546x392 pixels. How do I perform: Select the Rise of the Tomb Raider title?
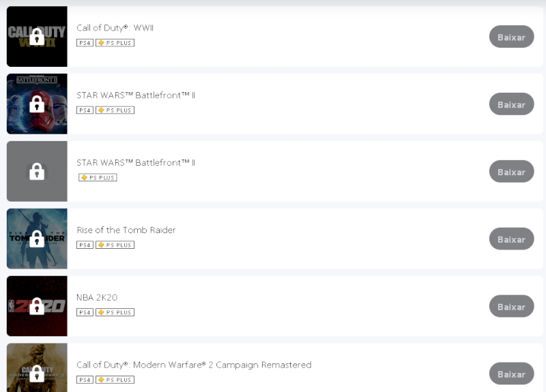coord(126,230)
